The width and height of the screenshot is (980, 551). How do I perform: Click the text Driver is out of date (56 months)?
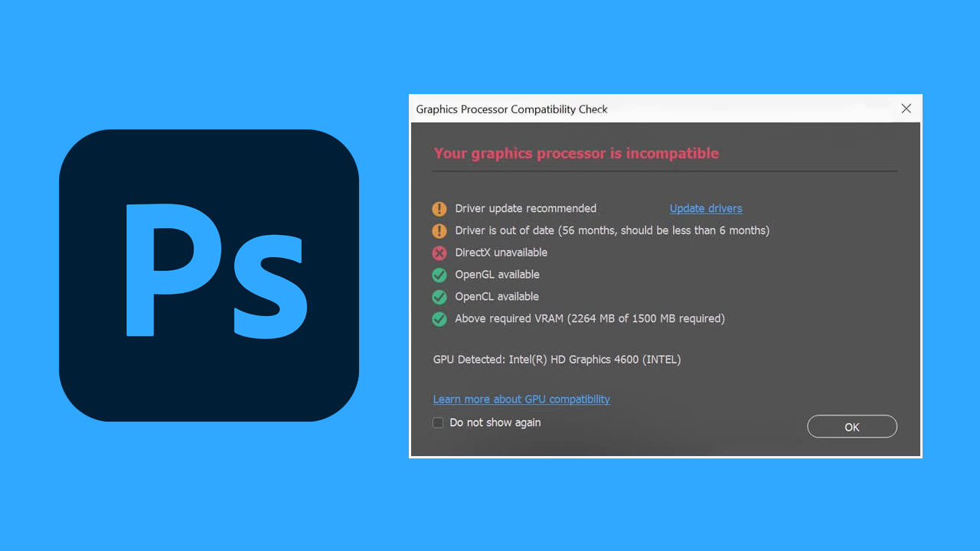point(612,230)
